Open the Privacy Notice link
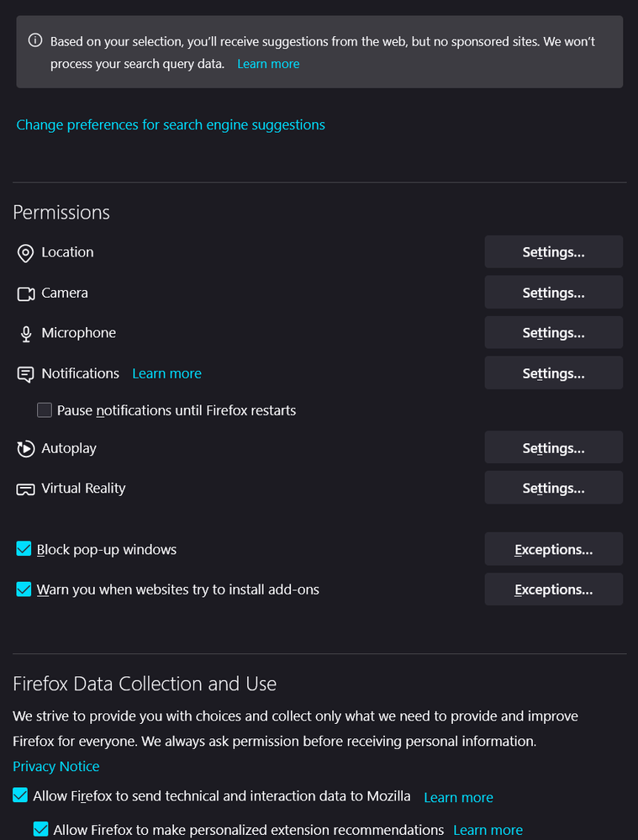Viewport: 638px width, 840px height. [56, 766]
